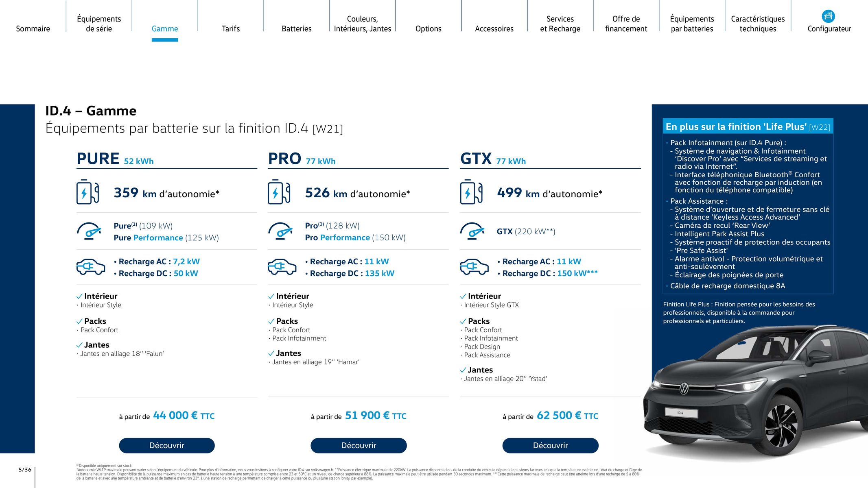Click 'GTX (220 kW**)' text
Screen dimensions: 868x488
(526, 231)
